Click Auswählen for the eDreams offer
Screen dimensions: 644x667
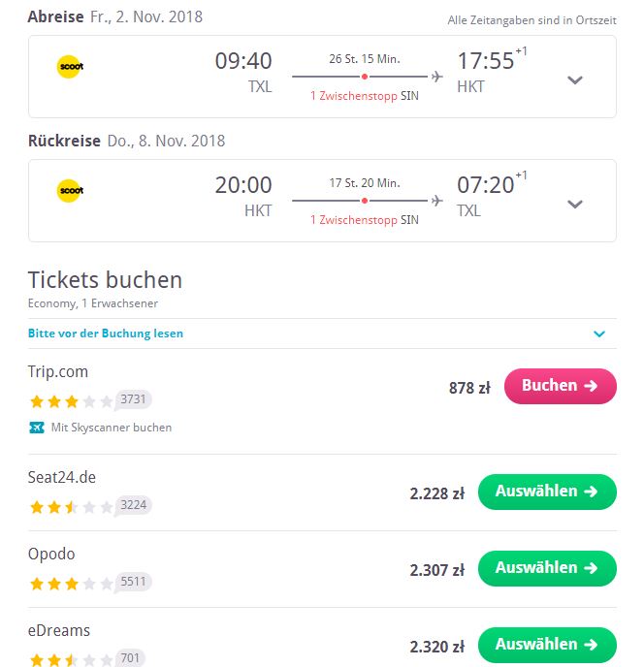547,645
